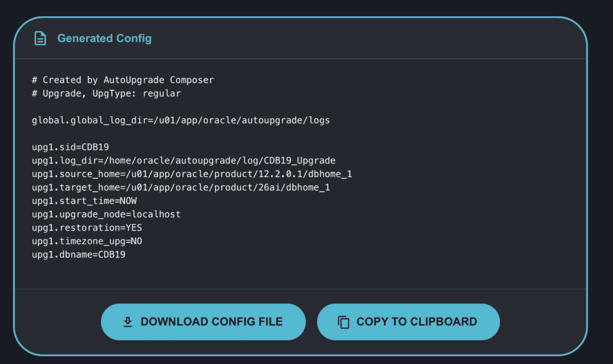Click the download arrow icon

128,322
